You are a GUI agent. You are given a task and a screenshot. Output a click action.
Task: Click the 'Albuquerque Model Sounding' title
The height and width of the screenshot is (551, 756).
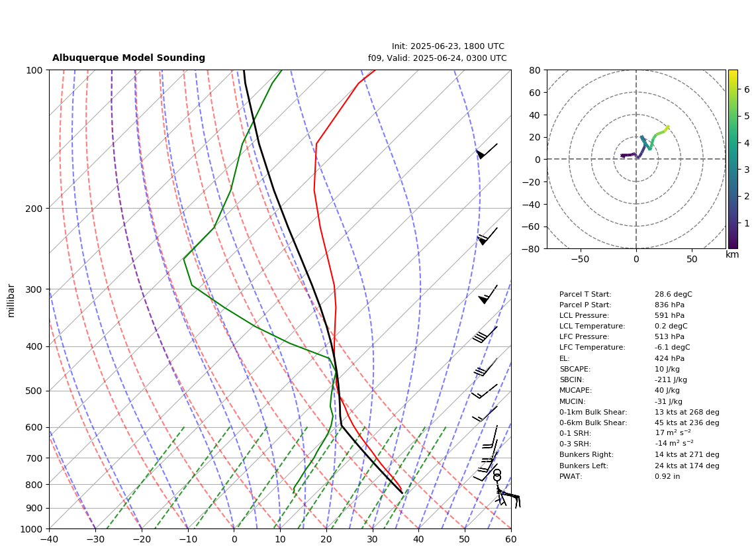click(x=128, y=58)
